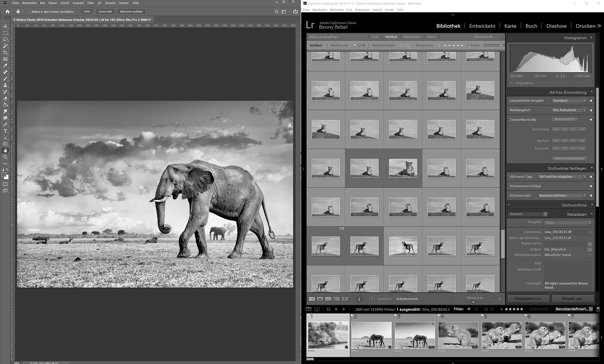Viewport: 604px width, 364px height.
Task: Open the Gespeicherte Vorgabe dropdown
Action: (569, 100)
